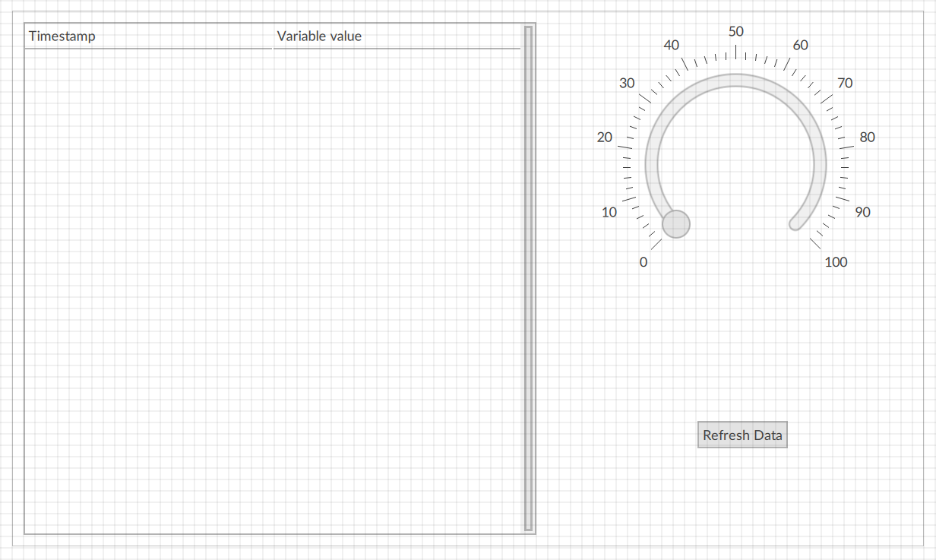Click the round knob handle
This screenshot has height=560, width=936.
click(x=676, y=224)
